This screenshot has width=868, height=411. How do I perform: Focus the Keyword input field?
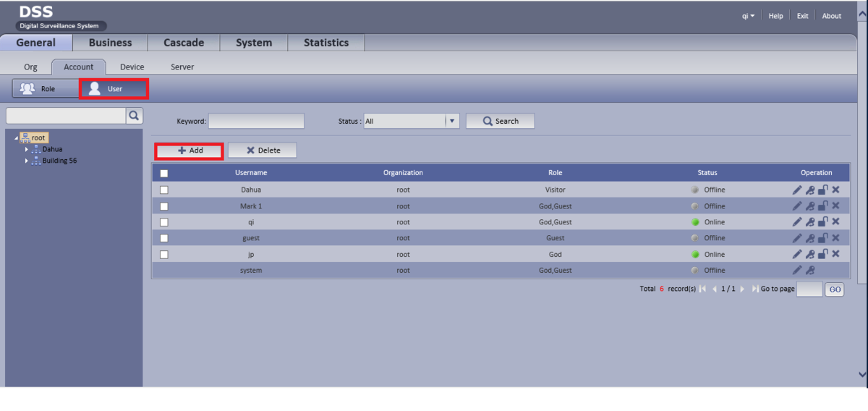click(x=256, y=121)
